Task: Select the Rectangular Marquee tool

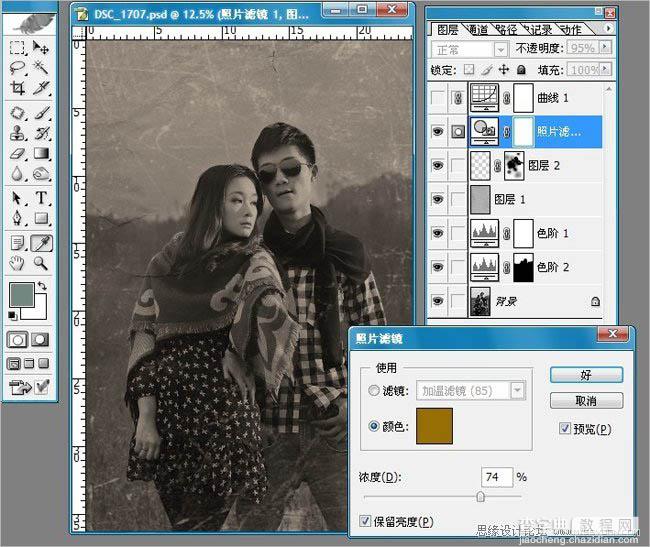Action: (17, 48)
